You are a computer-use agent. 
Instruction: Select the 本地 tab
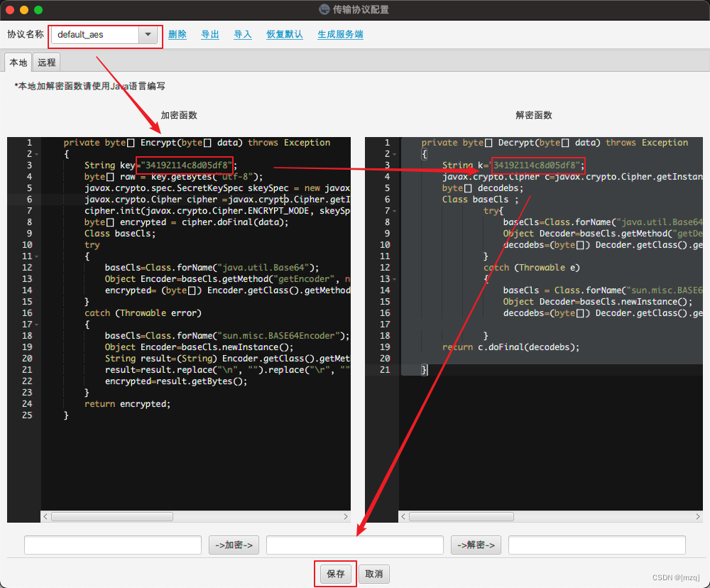[x=18, y=62]
